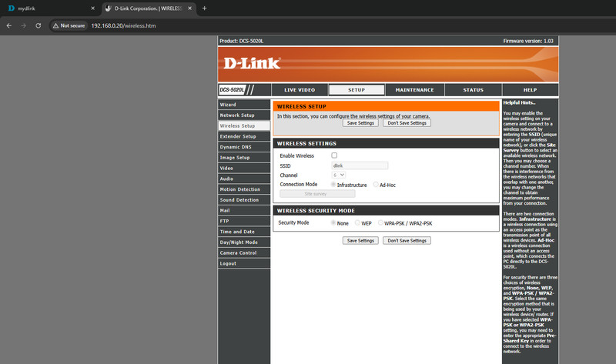The width and height of the screenshot is (616, 364).
Task: Open Motion Detection settings
Action: pos(244,189)
